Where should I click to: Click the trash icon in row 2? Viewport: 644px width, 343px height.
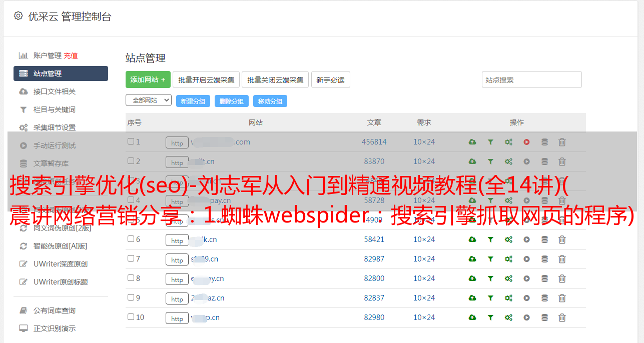click(562, 161)
